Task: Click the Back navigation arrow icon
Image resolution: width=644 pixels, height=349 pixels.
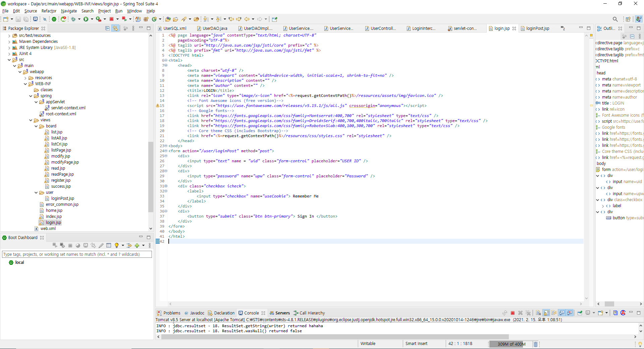Action: coord(247,19)
